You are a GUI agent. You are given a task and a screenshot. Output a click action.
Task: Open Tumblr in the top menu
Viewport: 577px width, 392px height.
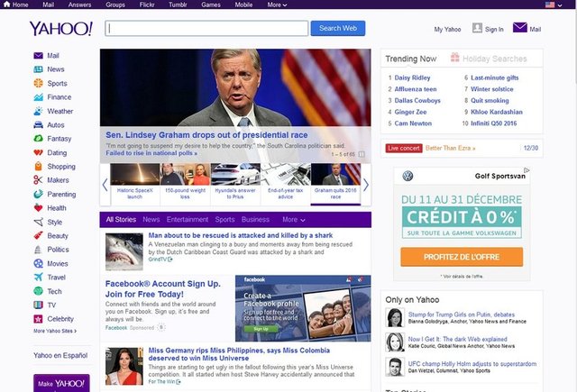(x=178, y=5)
